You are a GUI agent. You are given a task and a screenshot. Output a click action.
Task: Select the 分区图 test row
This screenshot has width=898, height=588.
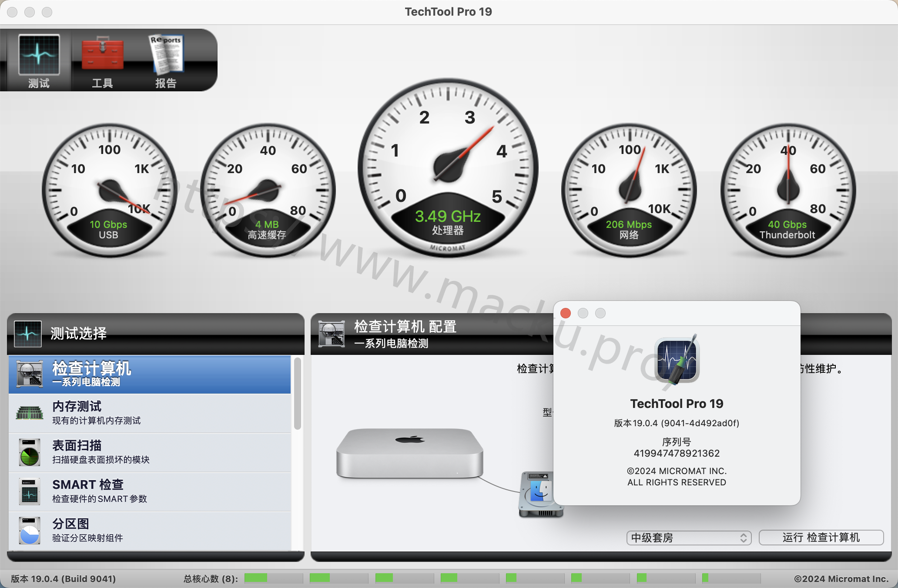(150, 531)
